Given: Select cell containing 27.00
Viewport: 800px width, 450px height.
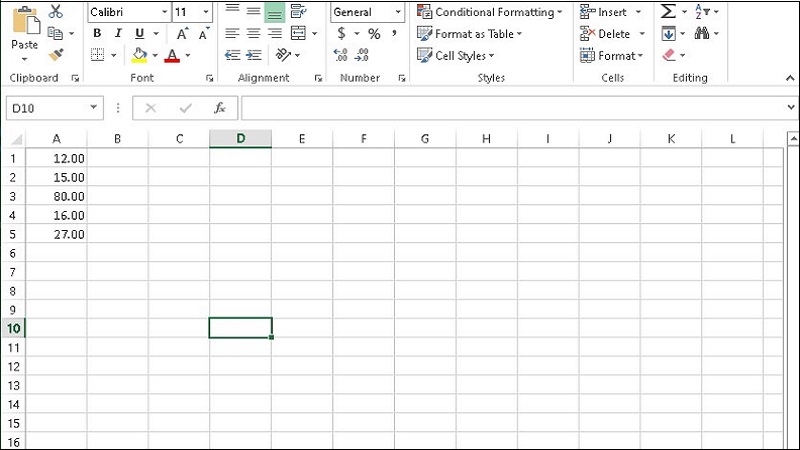Looking at the screenshot, I should point(56,234).
